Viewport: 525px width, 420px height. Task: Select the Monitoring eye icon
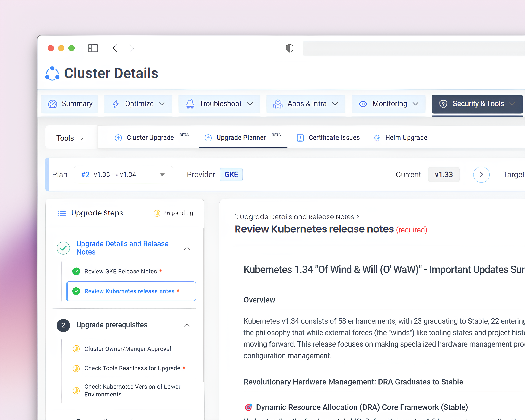[x=363, y=104]
